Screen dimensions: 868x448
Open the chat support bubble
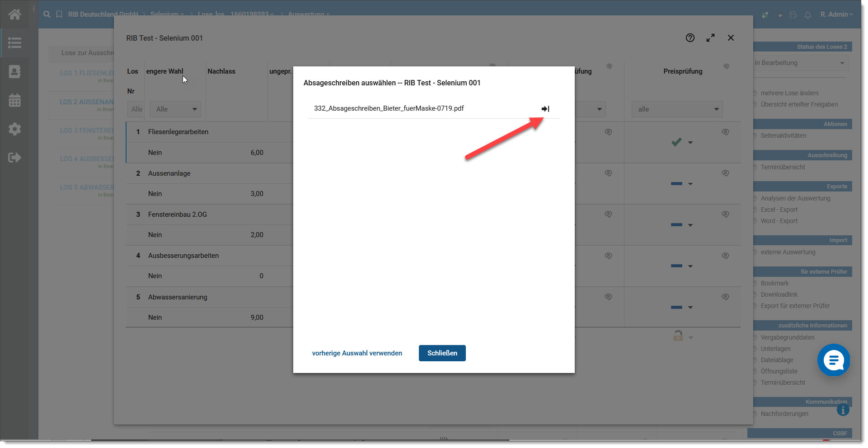[x=833, y=360]
